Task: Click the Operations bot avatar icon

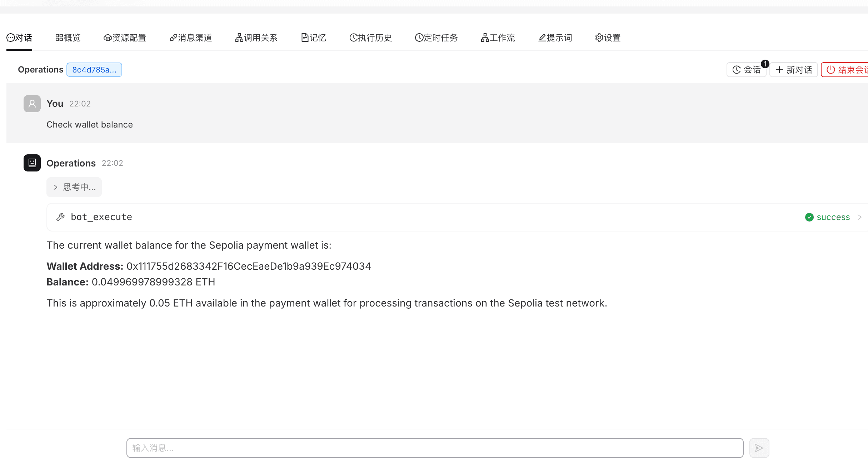Action: pyautogui.click(x=32, y=163)
